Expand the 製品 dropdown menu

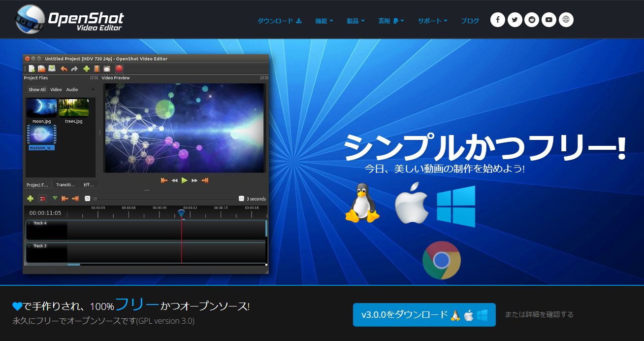click(355, 21)
